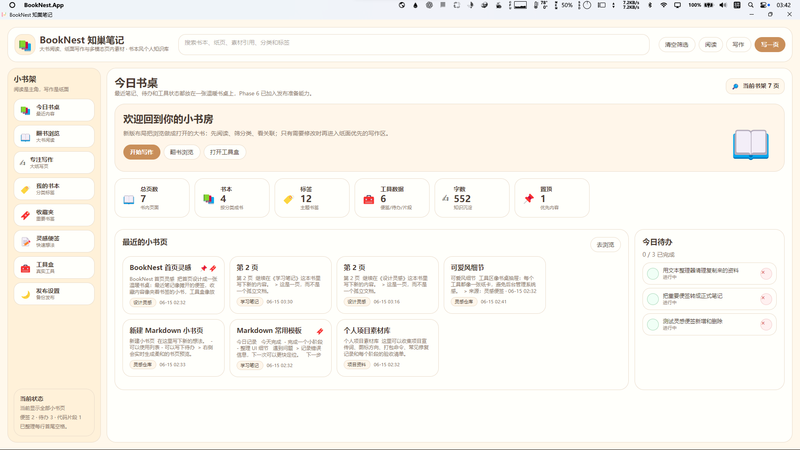Screen dimensions: 800x450
Task: Click 开始写作 in the welcome banner
Action: (x=141, y=152)
